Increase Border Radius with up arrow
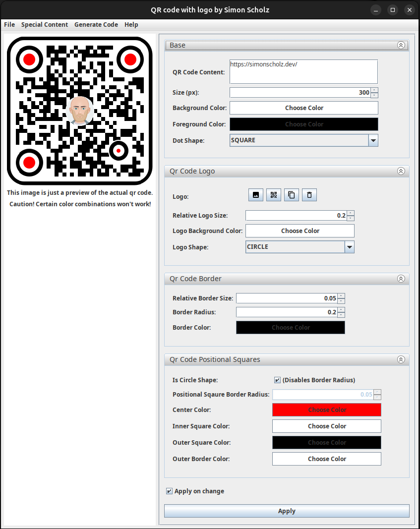Viewport: 420px width, 529px height. [x=341, y=310]
